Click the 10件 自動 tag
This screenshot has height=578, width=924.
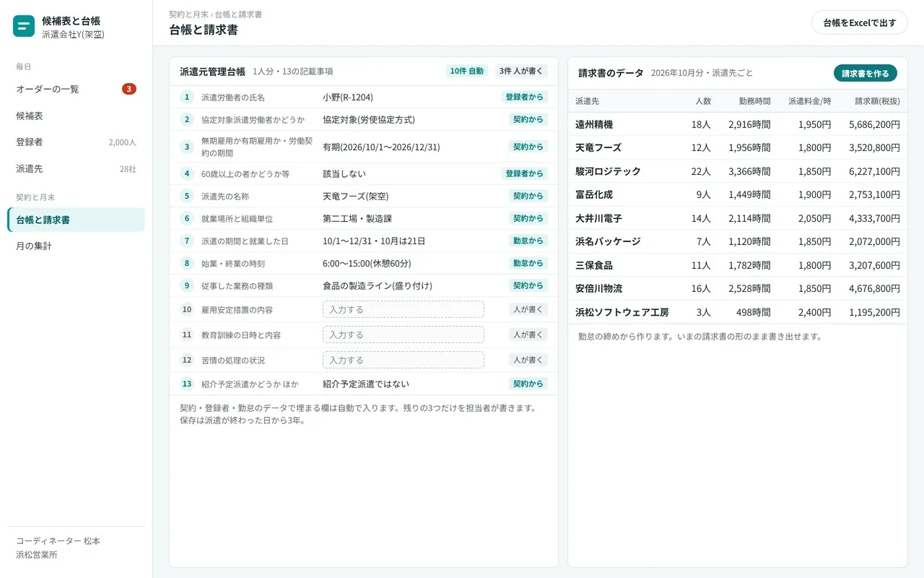(467, 71)
